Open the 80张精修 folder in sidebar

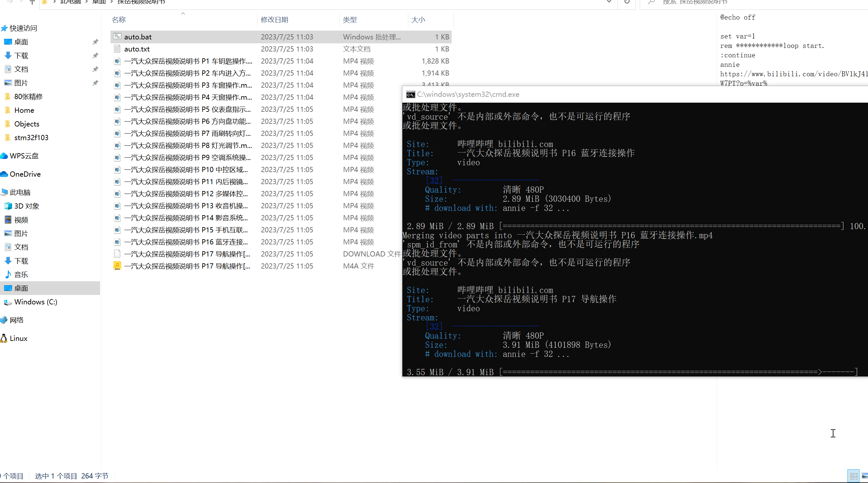28,97
